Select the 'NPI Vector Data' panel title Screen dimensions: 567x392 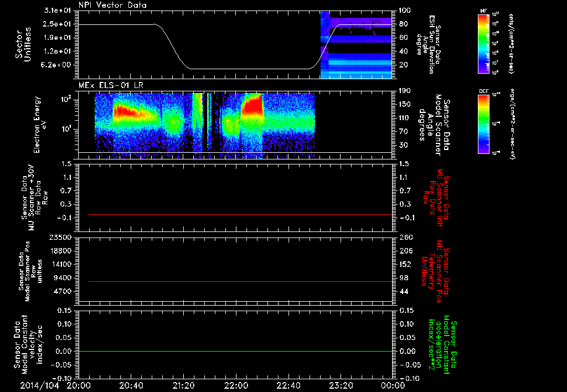[112, 5]
